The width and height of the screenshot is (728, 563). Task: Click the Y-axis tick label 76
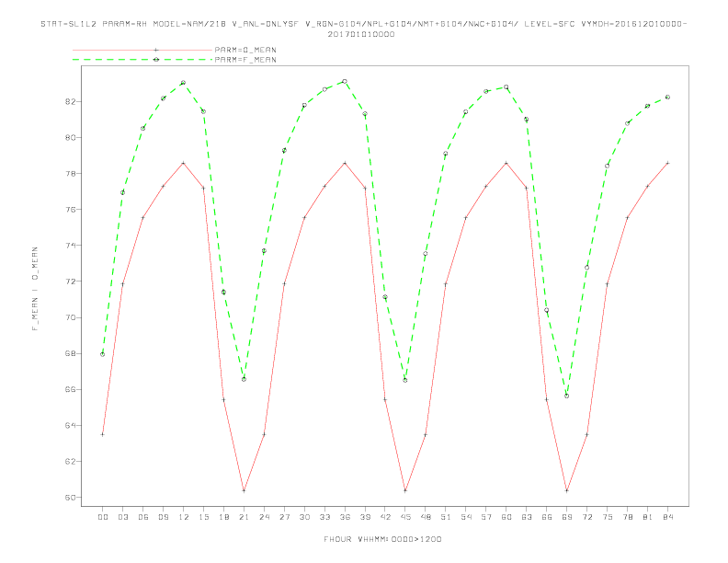[x=72, y=210]
